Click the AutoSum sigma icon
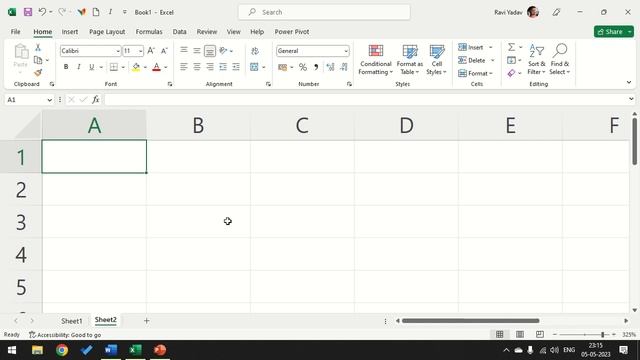Image resolution: width=640 pixels, height=360 pixels. 511,47
